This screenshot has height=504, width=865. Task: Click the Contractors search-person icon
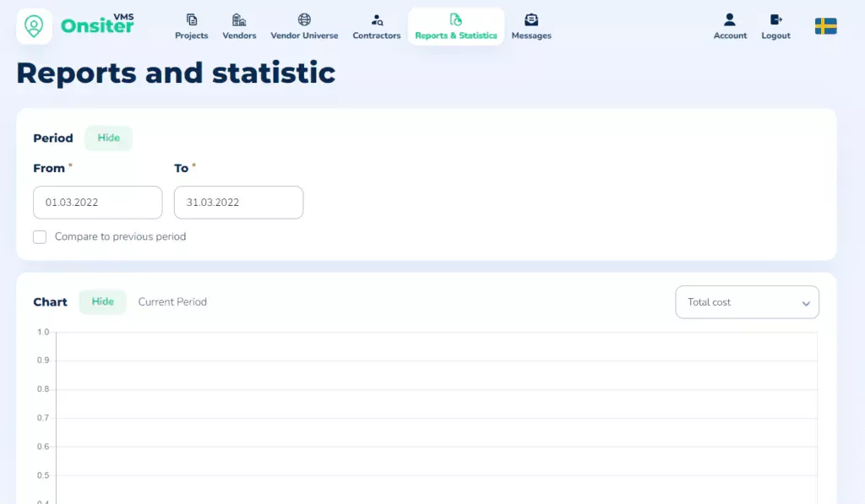tap(376, 20)
